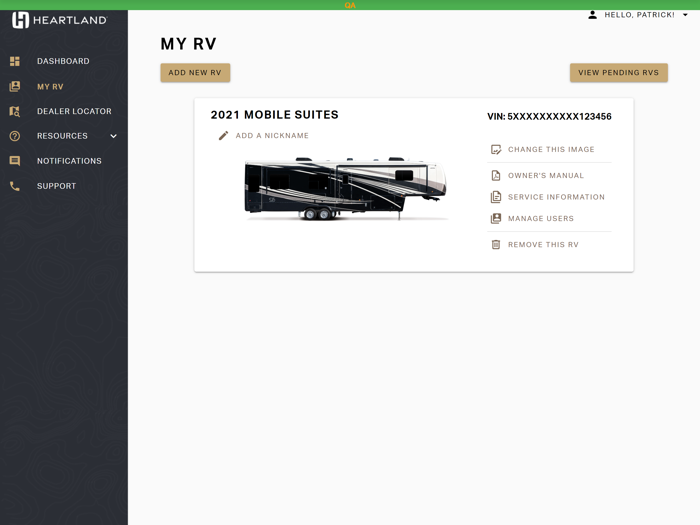Click the Support phone icon
The image size is (700, 525).
pyautogui.click(x=15, y=186)
